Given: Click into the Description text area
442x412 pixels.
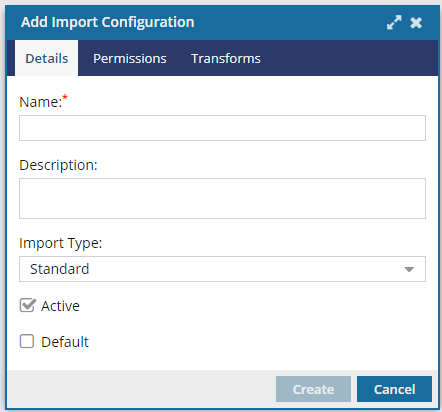Looking at the screenshot, I should click(222, 198).
